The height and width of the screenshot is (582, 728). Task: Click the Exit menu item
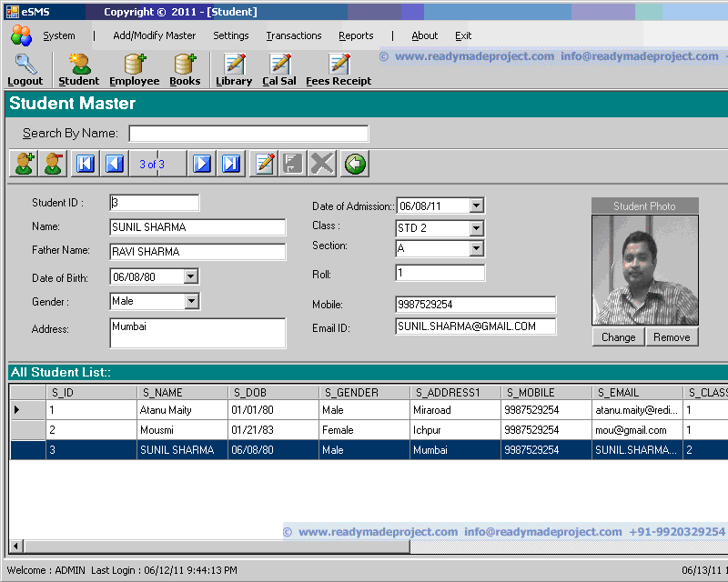(463, 35)
